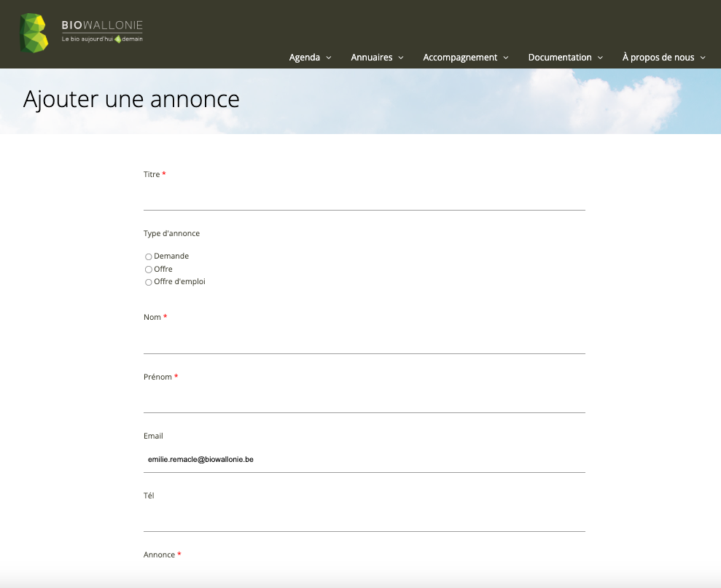This screenshot has width=721, height=588.
Task: Focus the Tél phone input field
Action: click(x=364, y=519)
